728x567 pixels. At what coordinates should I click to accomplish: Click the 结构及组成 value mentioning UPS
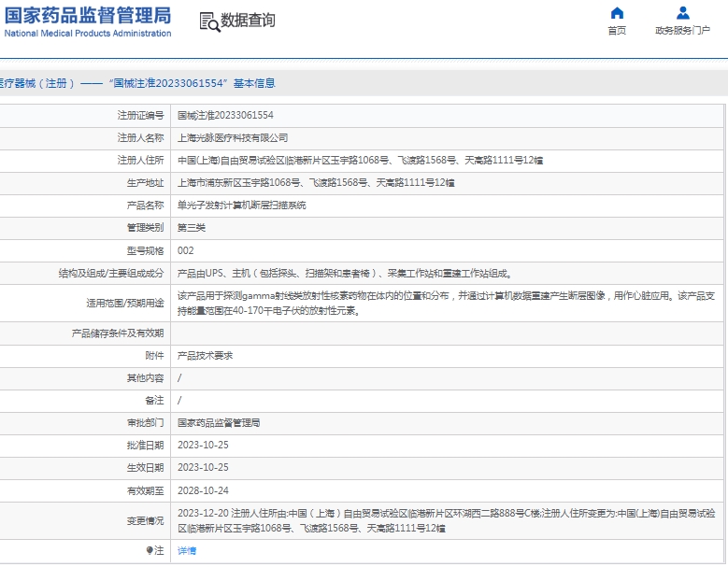click(345, 274)
